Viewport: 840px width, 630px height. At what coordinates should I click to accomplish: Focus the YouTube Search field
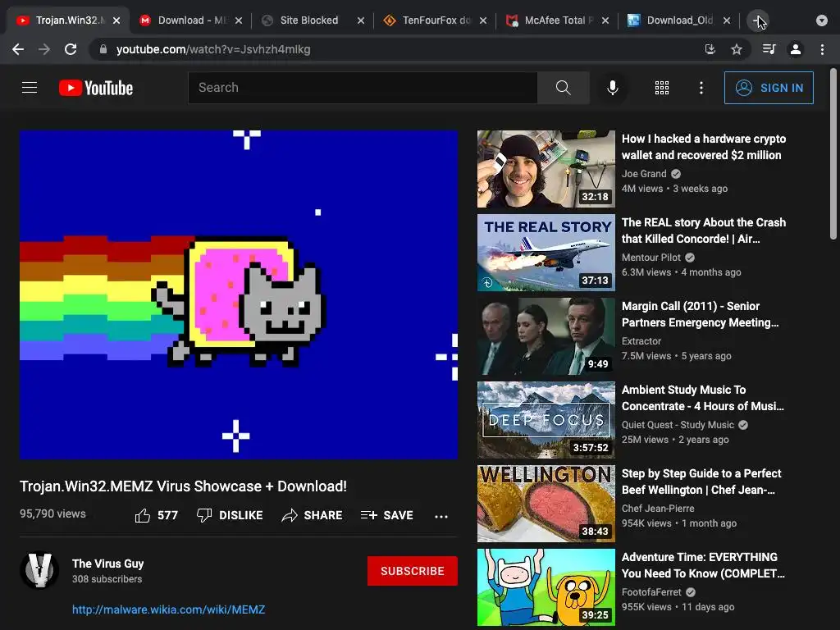[x=363, y=87]
